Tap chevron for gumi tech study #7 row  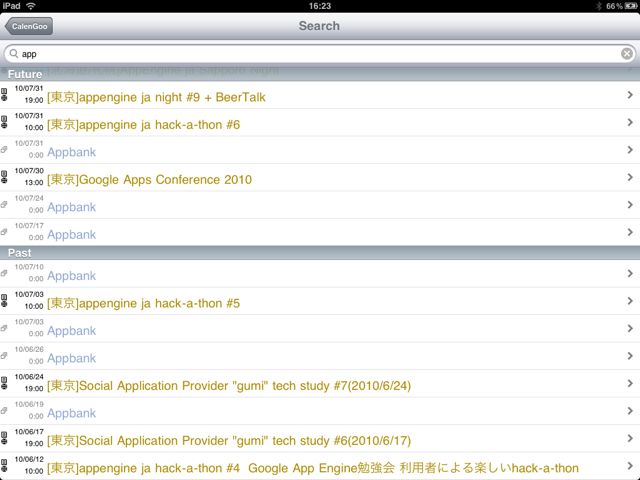click(630, 383)
